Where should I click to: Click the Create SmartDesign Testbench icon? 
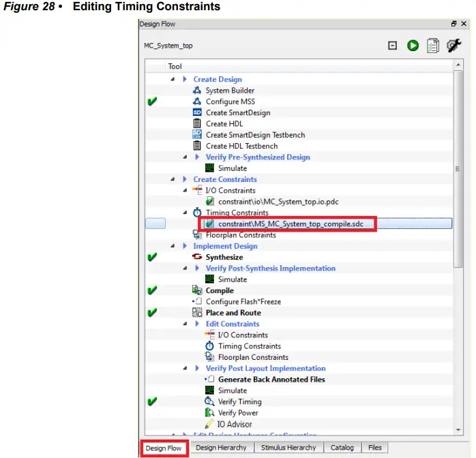pos(197,135)
